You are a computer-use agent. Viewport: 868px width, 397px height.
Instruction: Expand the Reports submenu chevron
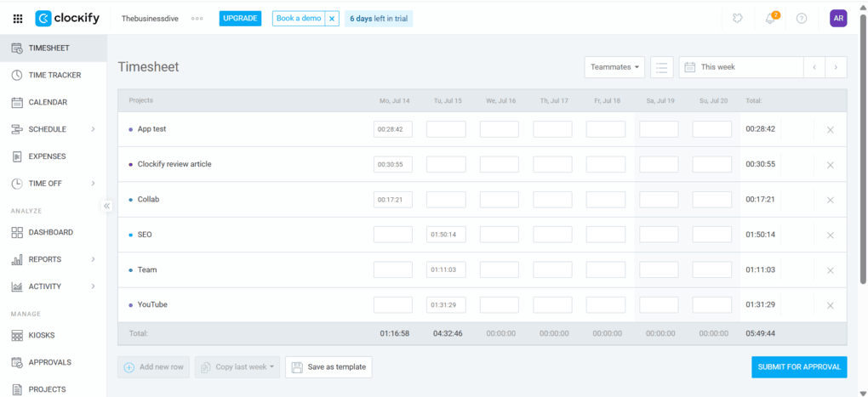click(93, 259)
